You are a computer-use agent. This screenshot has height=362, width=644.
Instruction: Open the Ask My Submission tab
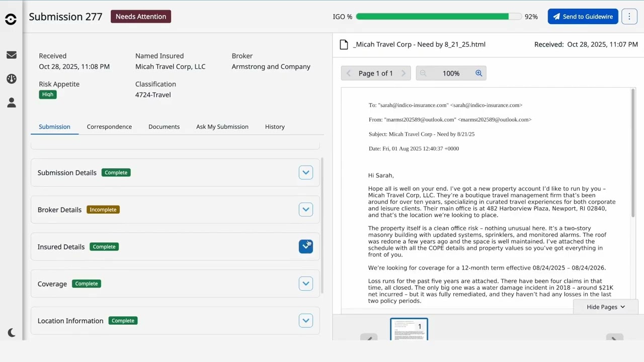pos(222,127)
